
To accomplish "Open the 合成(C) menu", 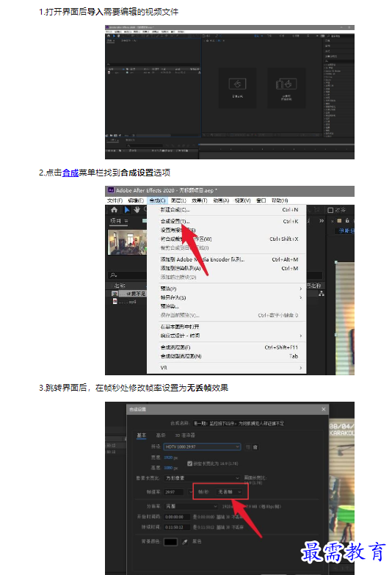I will coord(157,200).
